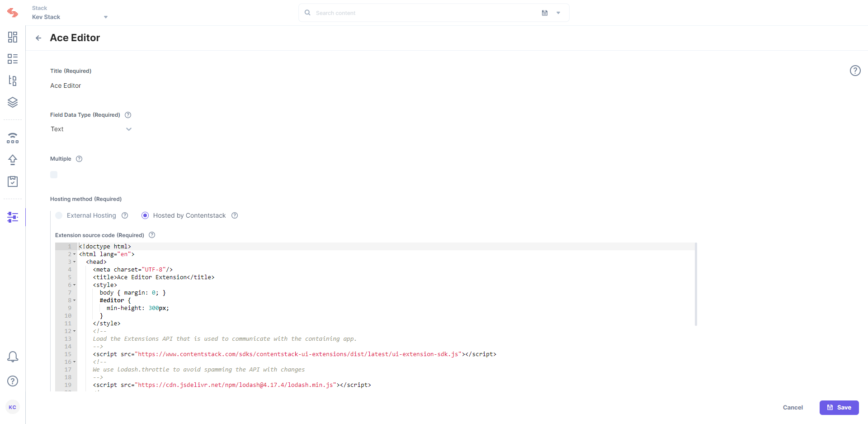
Task: Show Extension source code help tooltip
Action: pos(152,235)
